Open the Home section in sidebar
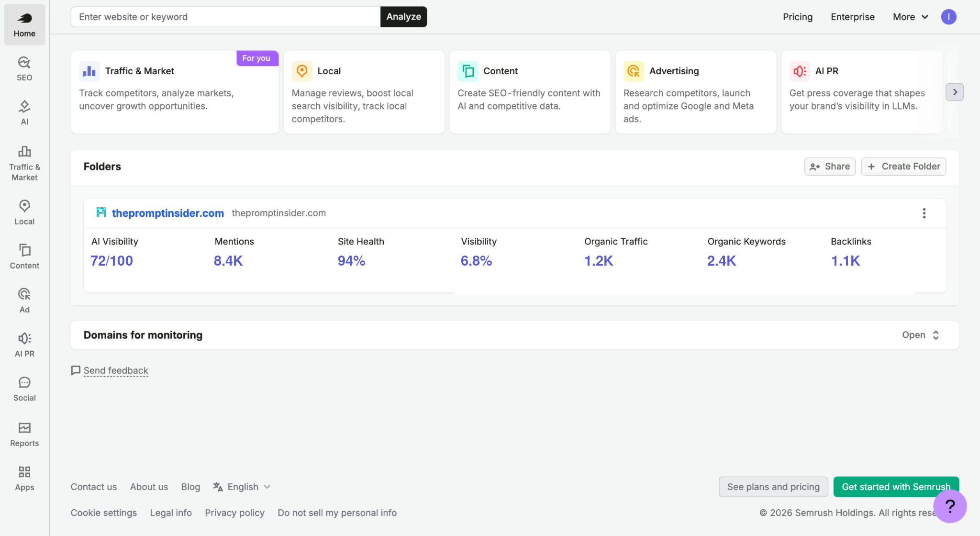Image resolution: width=980 pixels, height=536 pixels. pos(24,25)
